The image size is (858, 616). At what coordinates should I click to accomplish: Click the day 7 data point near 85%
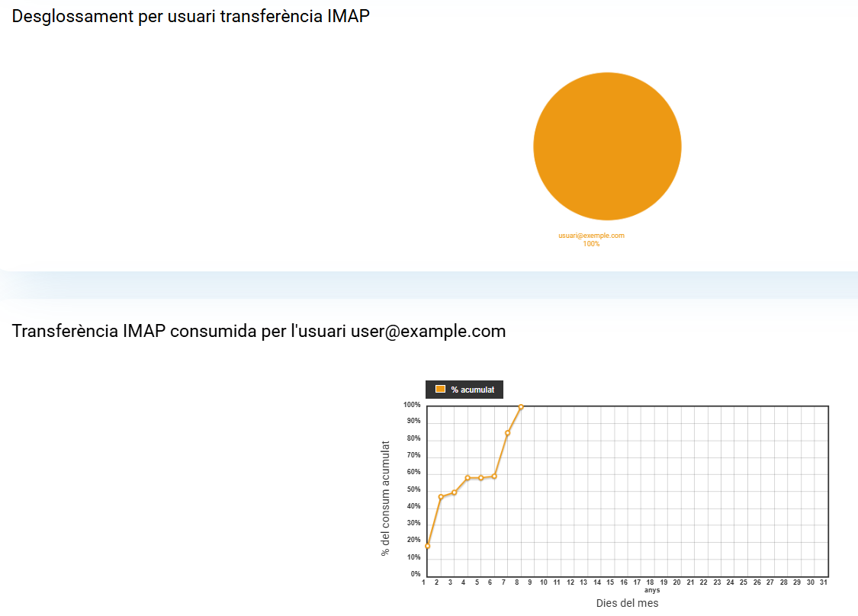(x=508, y=433)
